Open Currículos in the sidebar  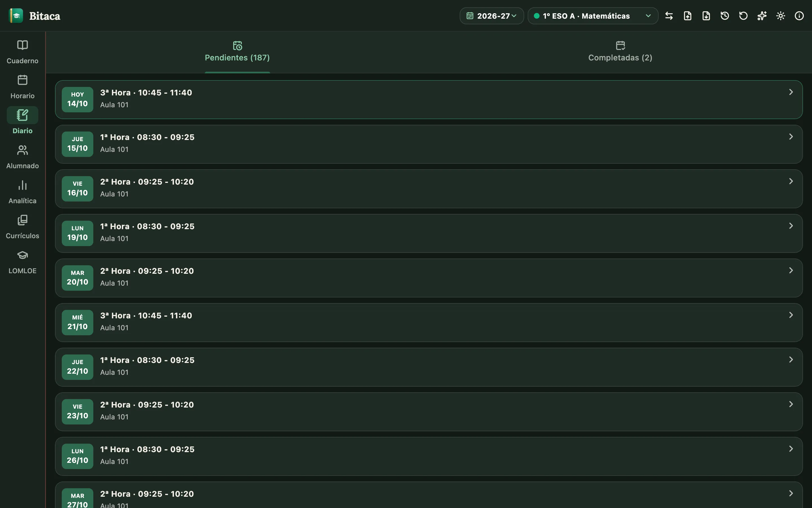point(23,227)
